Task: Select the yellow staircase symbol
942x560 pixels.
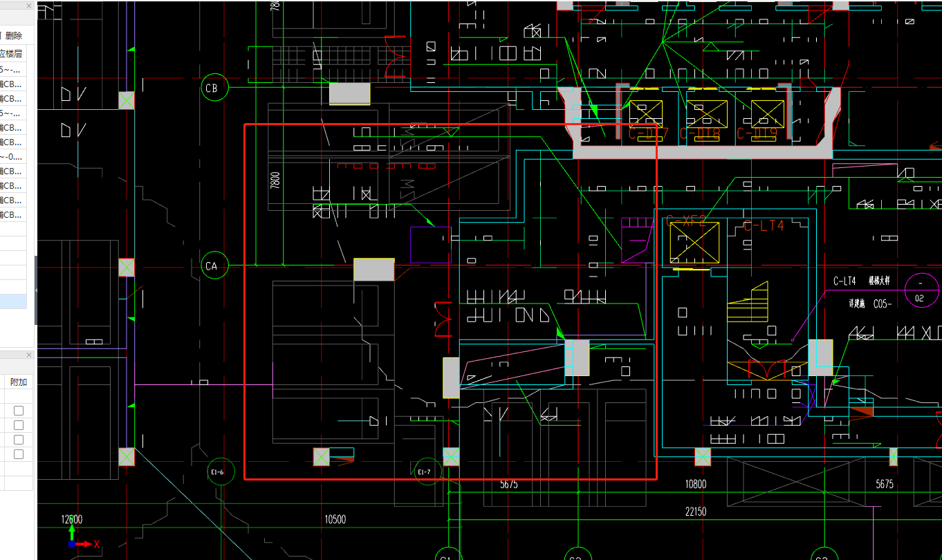Action: tap(748, 302)
